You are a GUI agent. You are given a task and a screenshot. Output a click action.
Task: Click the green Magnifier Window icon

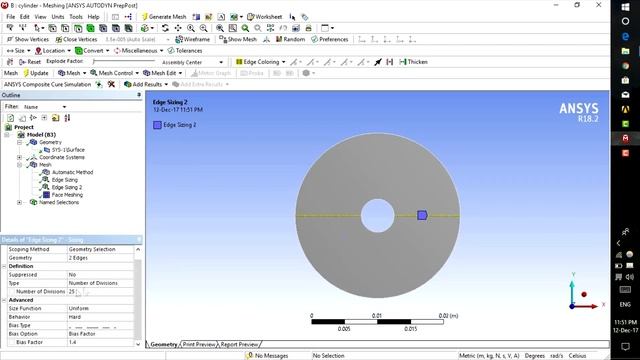tap(245, 28)
